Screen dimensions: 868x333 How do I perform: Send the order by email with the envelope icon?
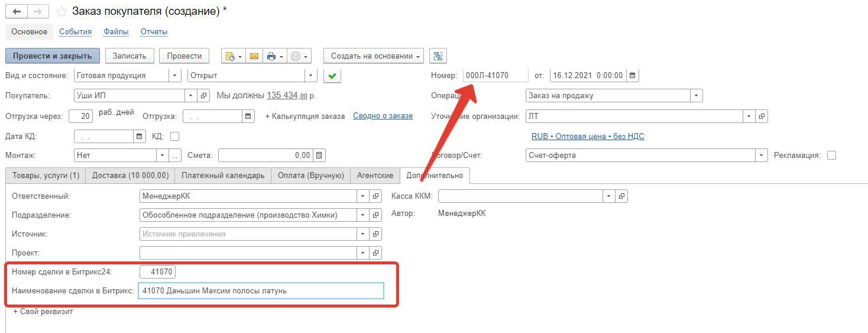coord(254,56)
